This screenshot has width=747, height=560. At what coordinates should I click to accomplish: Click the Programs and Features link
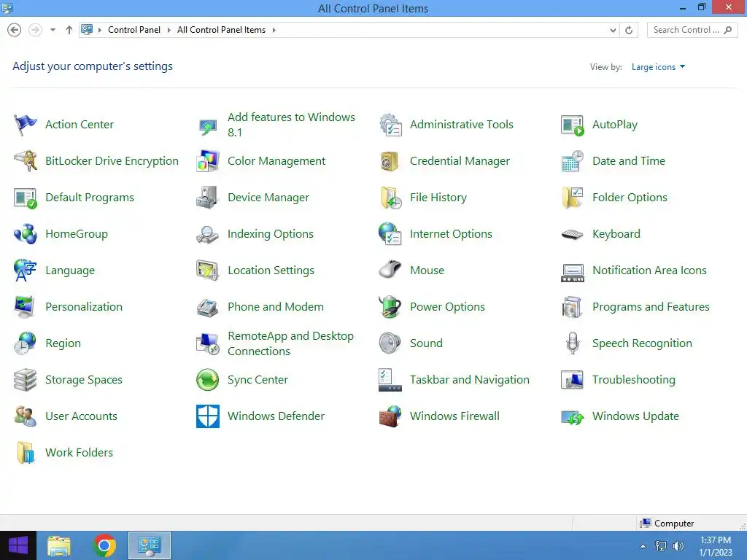point(651,307)
